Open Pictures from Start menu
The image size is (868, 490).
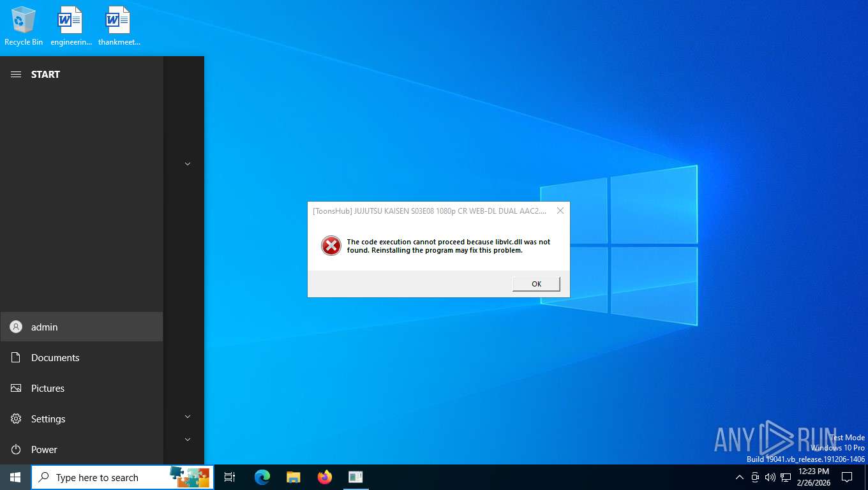pyautogui.click(x=82, y=388)
